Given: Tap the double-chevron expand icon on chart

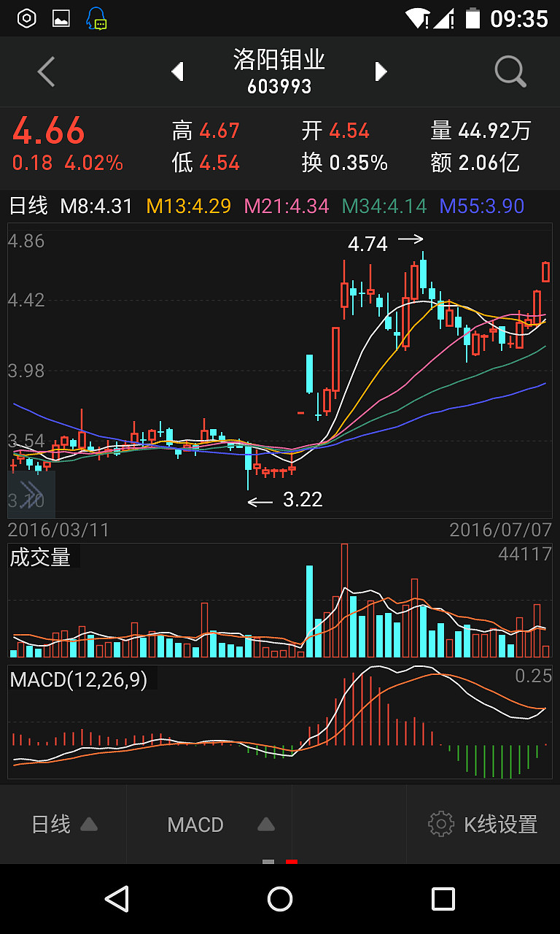Looking at the screenshot, I should 31,494.
